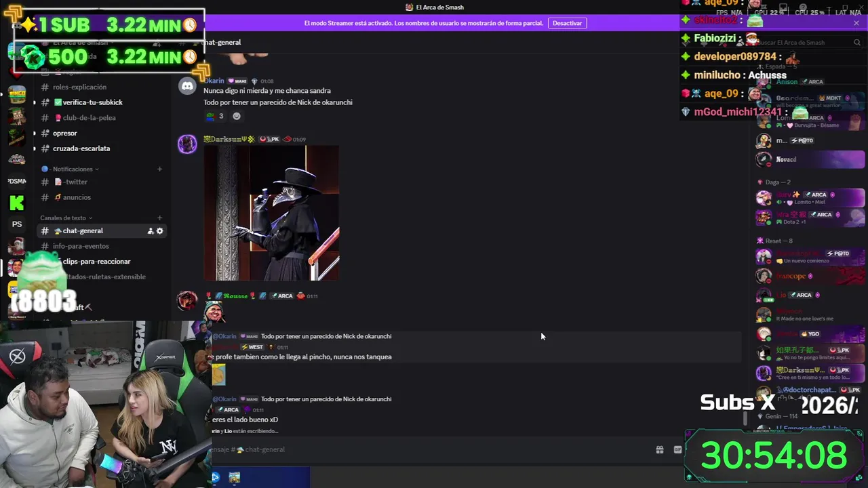868x488 pixels.
Task: Open doctorchapat member avatar
Action: [764, 393]
